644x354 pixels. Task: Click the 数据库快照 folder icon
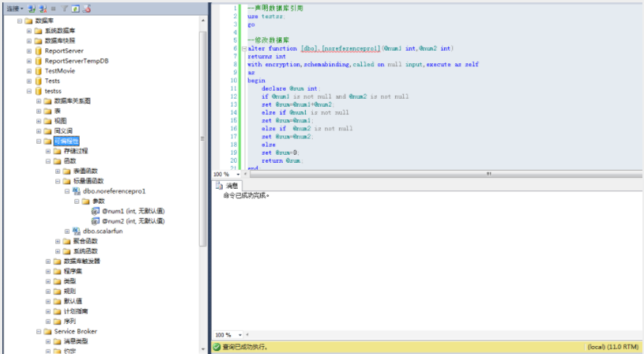38,41
